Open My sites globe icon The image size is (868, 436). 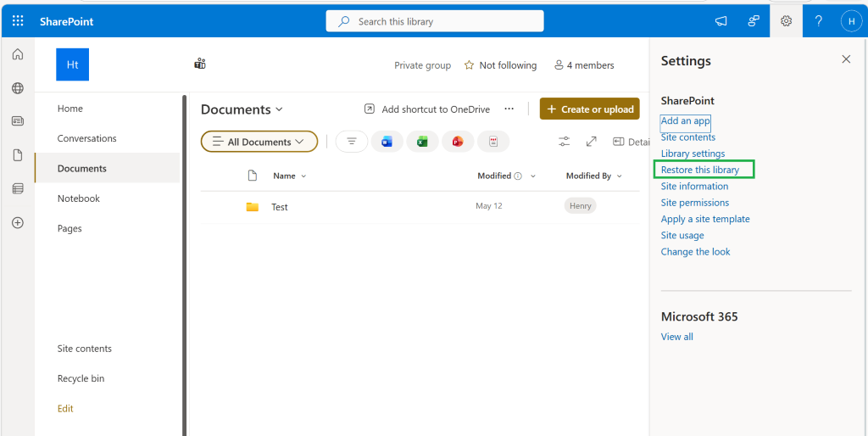tap(18, 88)
